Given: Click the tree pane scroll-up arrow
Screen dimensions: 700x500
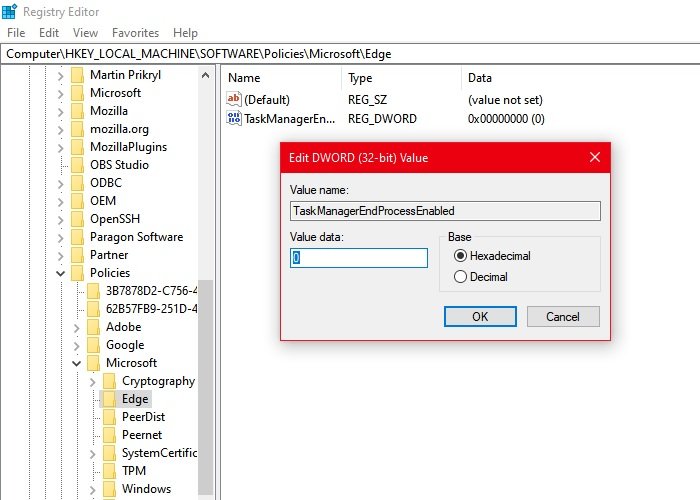Looking at the screenshot, I should pyautogui.click(x=205, y=75).
